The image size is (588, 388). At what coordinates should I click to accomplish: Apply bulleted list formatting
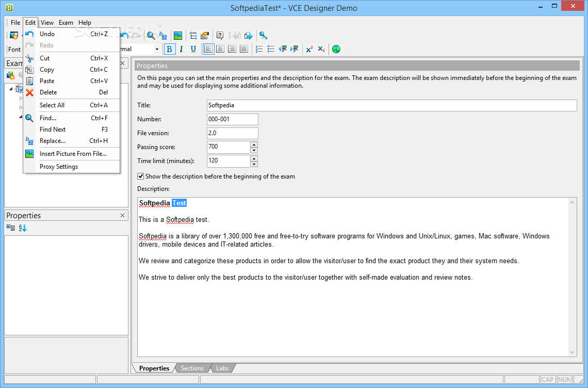coord(271,49)
